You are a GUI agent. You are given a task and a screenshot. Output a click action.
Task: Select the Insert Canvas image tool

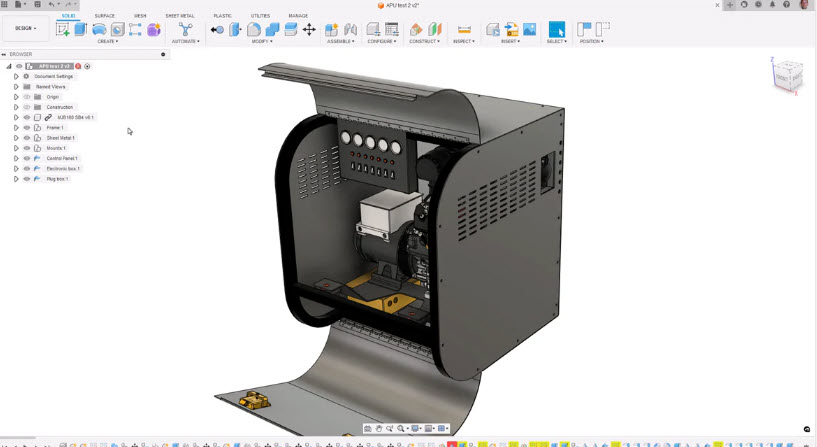coord(529,29)
